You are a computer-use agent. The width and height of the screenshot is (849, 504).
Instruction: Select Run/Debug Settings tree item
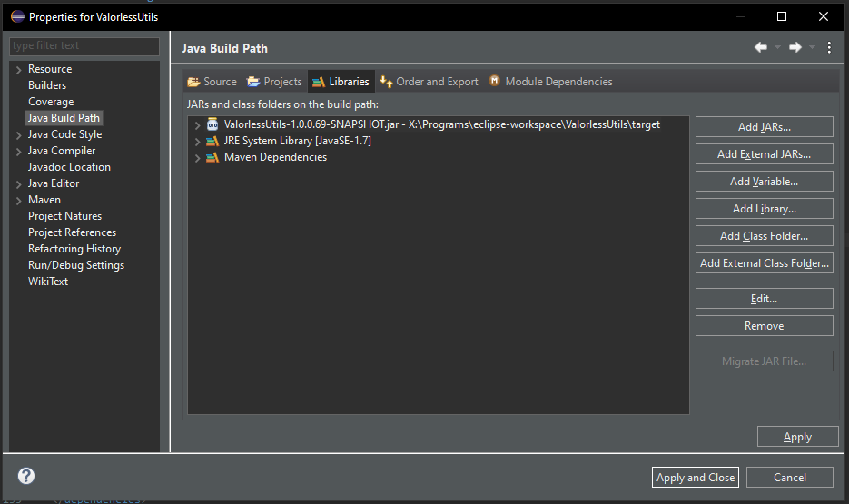[76, 265]
